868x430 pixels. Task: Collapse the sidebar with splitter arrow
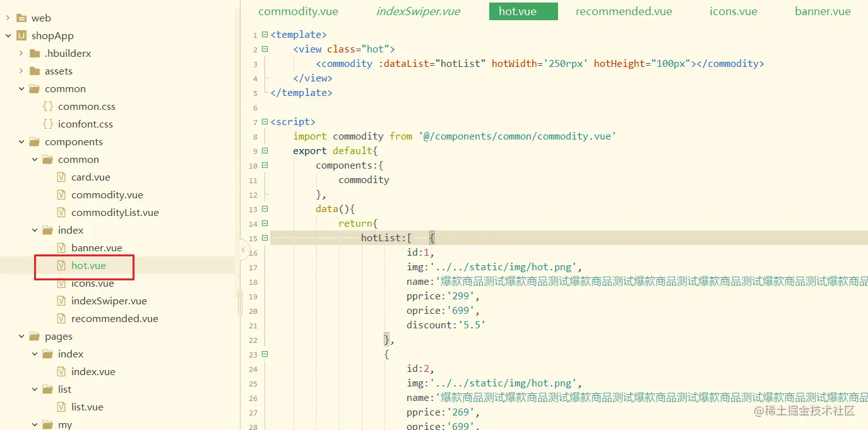coord(244,250)
